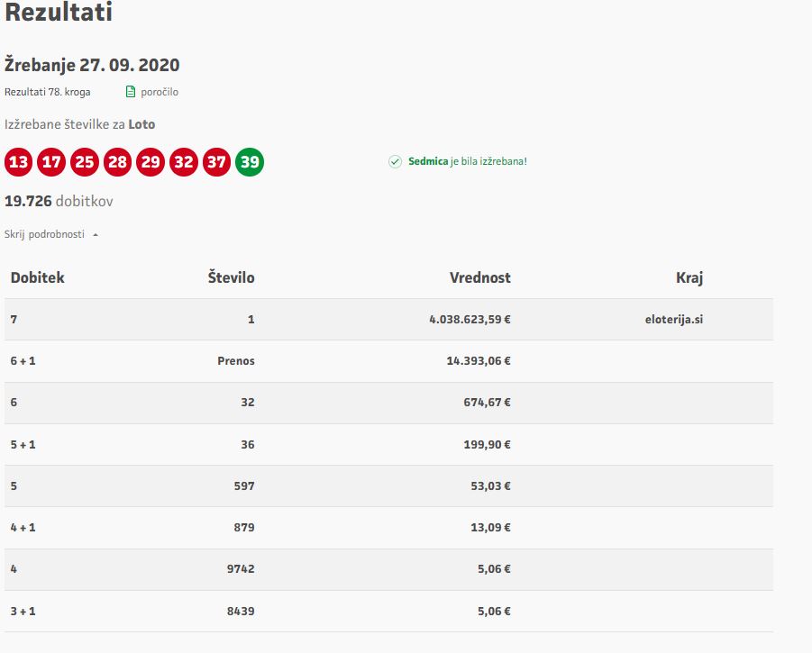
Task: Click the poročilo document icon
Action: click(131, 92)
